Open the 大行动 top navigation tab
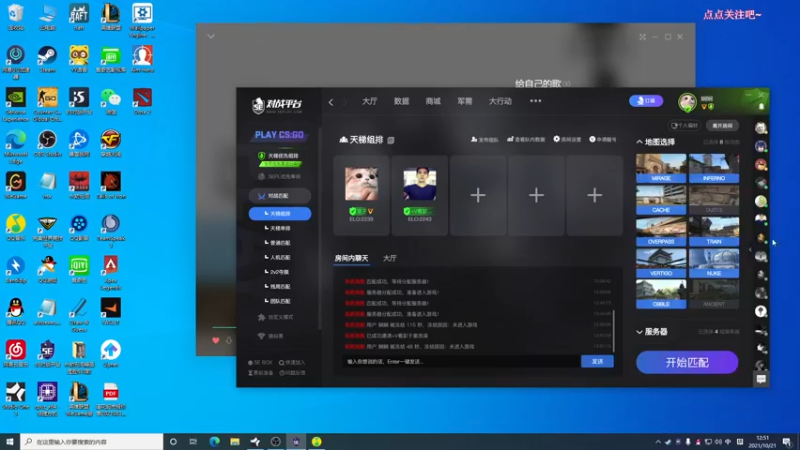 click(x=500, y=101)
